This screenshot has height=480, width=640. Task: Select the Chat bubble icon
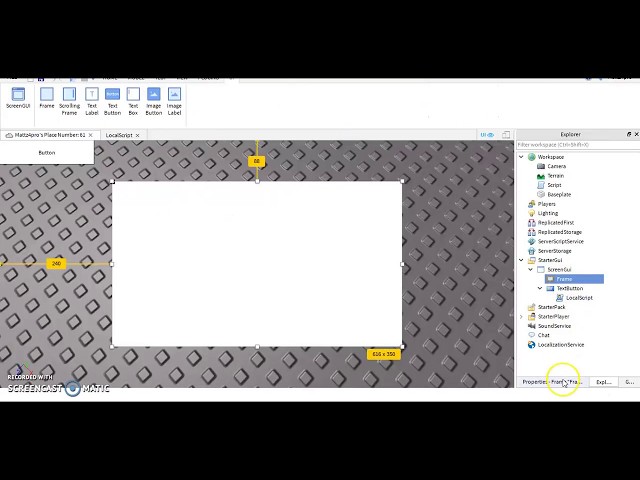tap(531, 335)
